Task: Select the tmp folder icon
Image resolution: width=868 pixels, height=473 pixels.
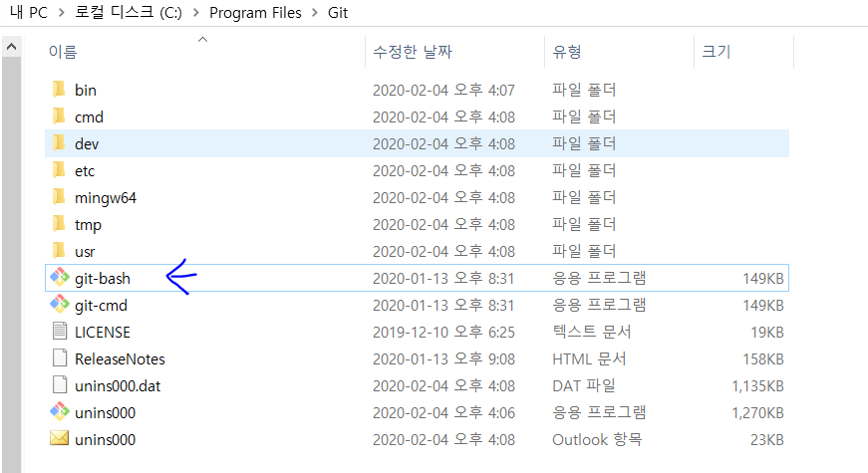Action: point(59,224)
